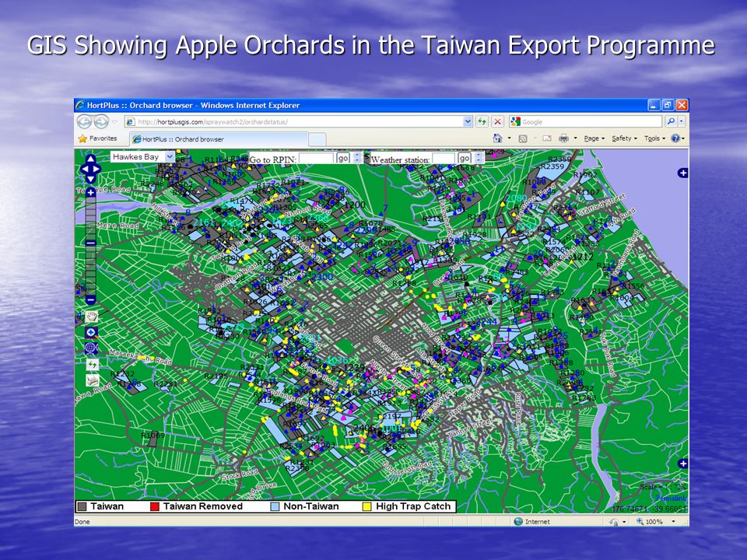
Task: Zoom in with the plus button above zoom bar
Action: pyautogui.click(x=90, y=192)
